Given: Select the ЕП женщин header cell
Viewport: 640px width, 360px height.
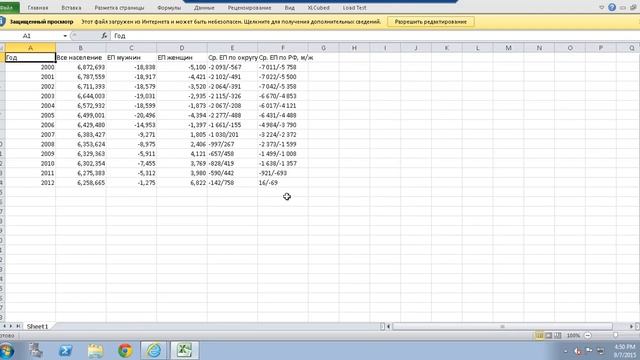Looking at the screenshot, I should (x=182, y=58).
